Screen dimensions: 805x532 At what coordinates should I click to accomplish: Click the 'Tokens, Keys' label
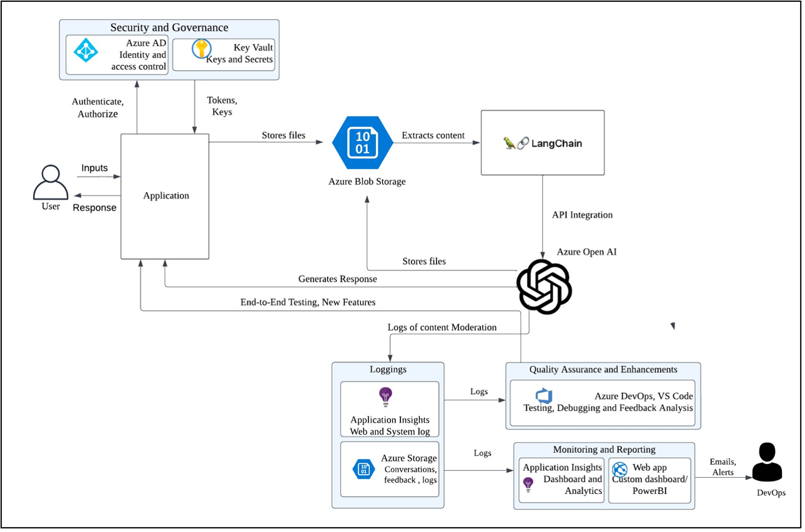[222, 106]
